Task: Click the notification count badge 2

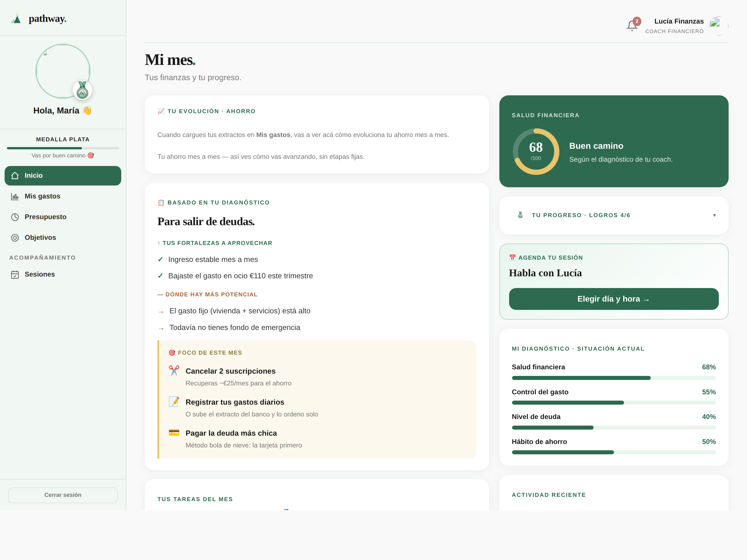Action: [637, 21]
